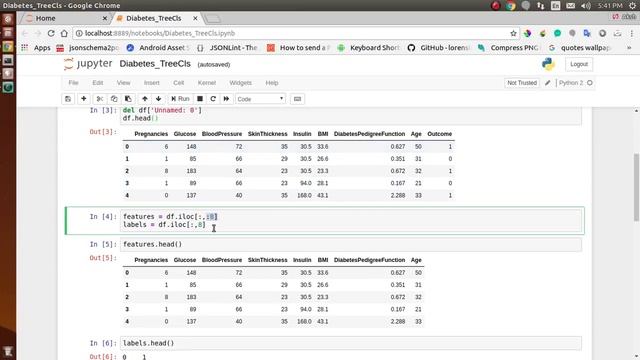Open a new browser tab
Viewport: 640px width, 360px height.
pyautogui.click(x=212, y=18)
